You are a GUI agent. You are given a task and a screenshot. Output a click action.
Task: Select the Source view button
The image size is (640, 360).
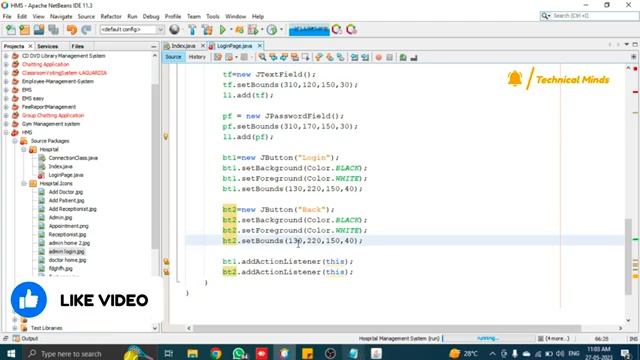[x=173, y=57]
